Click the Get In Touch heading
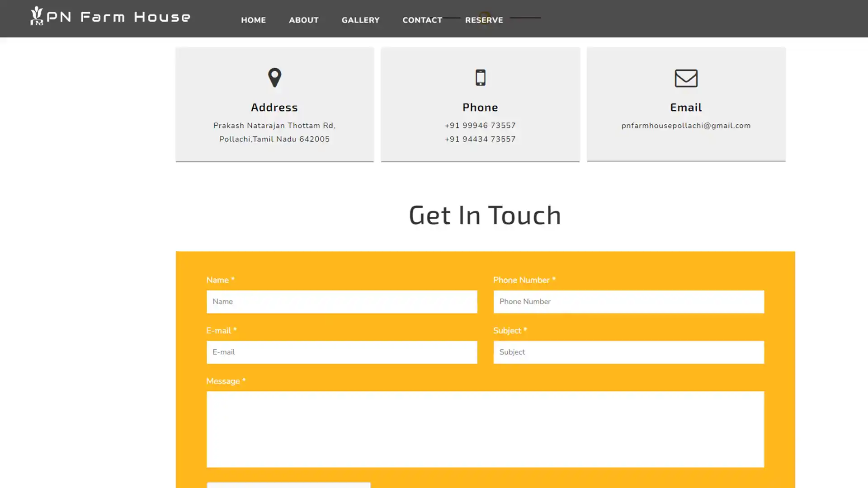The height and width of the screenshot is (488, 868). click(x=485, y=215)
